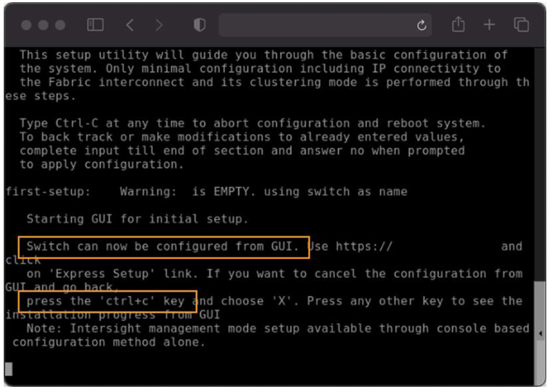Toggle the Safari sidebar button
The width and height of the screenshot is (553, 392).
[95, 25]
